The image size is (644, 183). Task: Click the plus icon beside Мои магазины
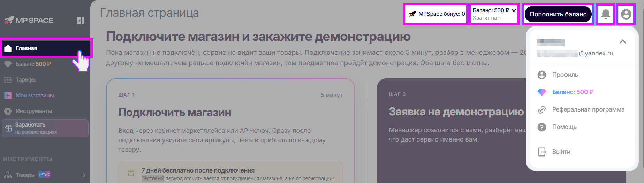click(8, 96)
